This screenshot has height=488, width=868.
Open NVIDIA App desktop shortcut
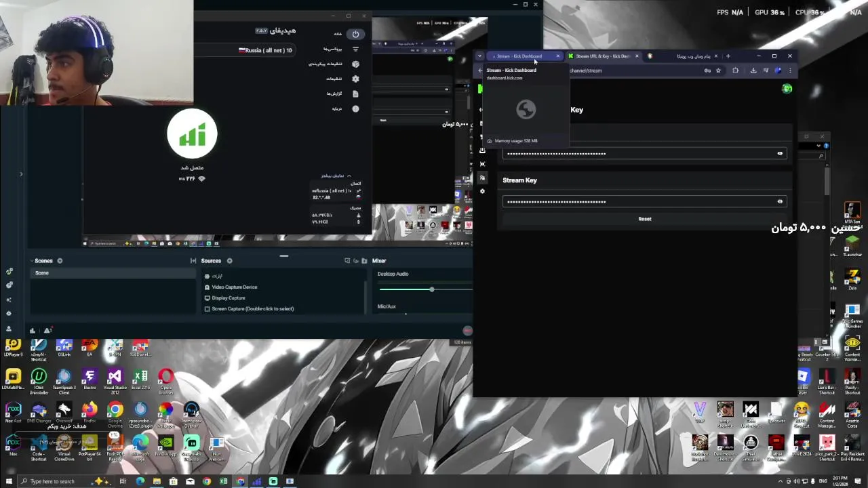[165, 446]
